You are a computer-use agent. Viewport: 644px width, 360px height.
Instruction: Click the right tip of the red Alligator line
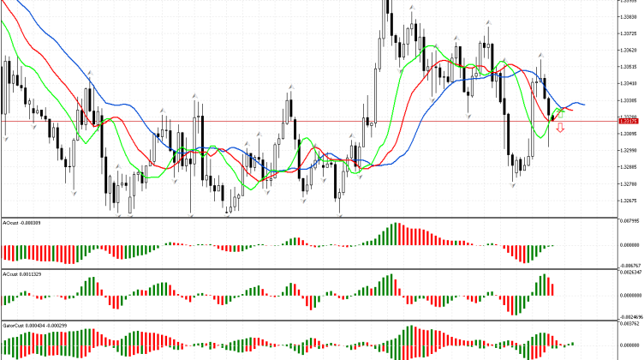click(573, 111)
